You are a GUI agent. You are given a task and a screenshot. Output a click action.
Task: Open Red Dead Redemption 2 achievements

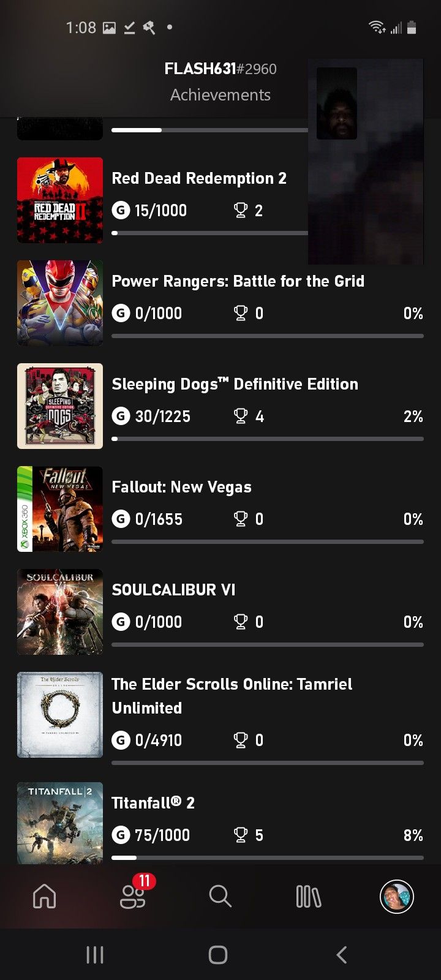tap(199, 178)
